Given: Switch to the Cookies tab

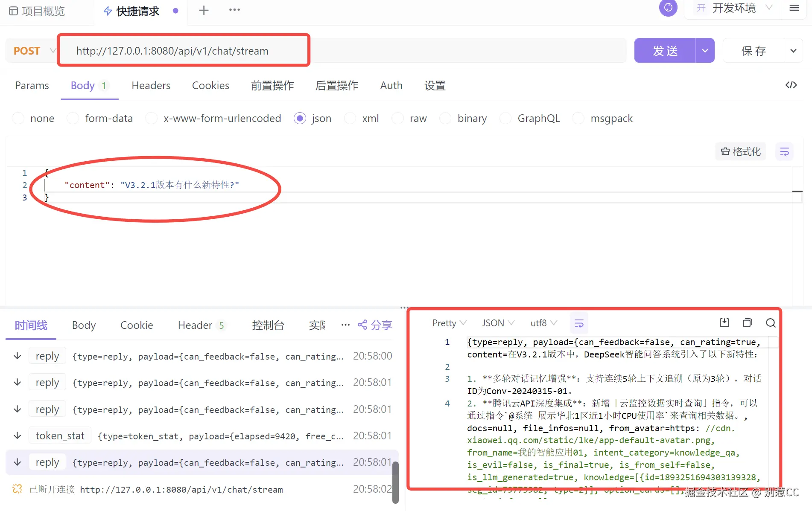Looking at the screenshot, I should pos(210,85).
